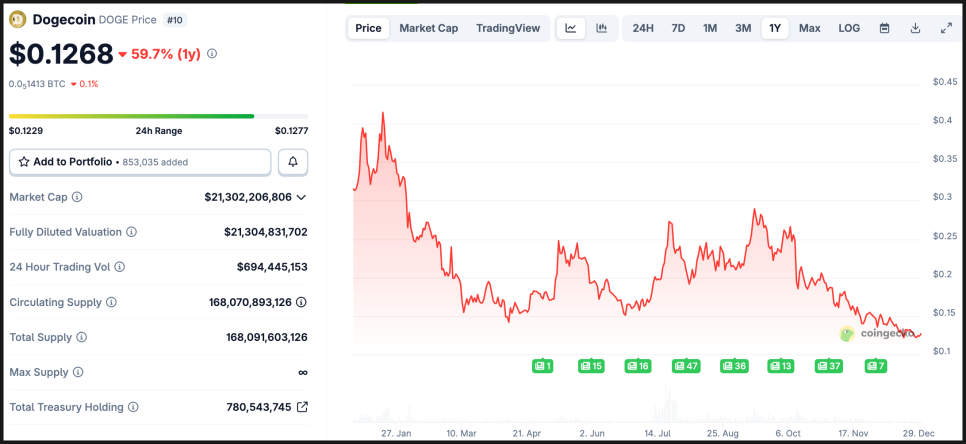Click the download chart data icon
Image resolution: width=966 pixels, height=444 pixels.
pyautogui.click(x=915, y=28)
